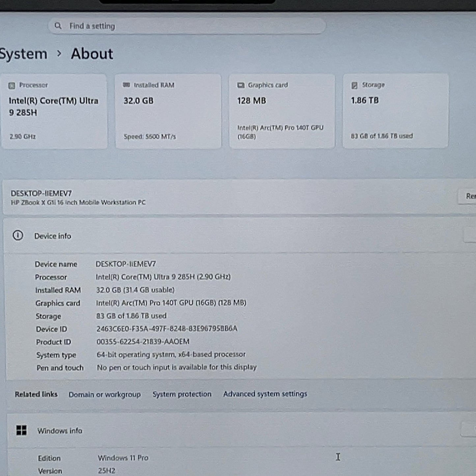
Task: Click the Installed RAM icon
Action: pos(126,85)
